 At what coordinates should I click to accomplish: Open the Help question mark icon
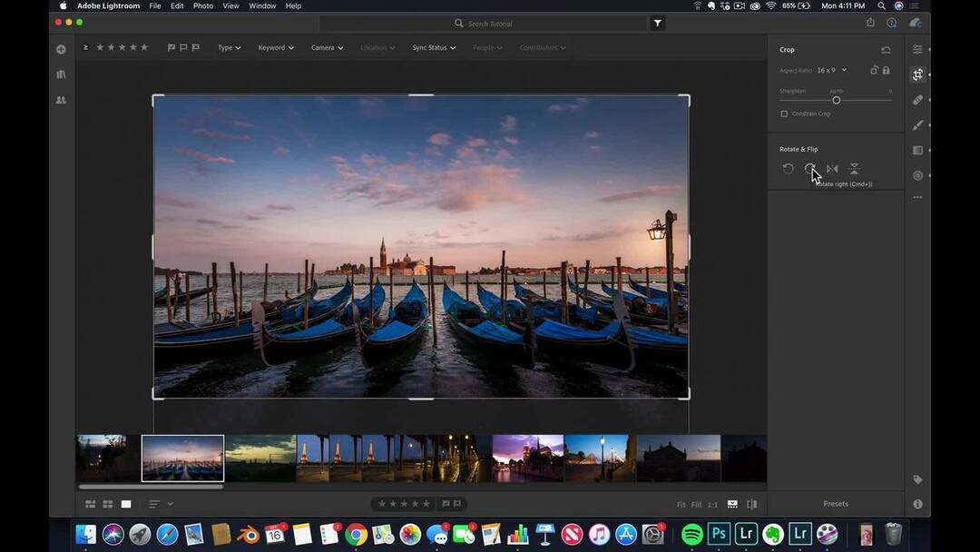coord(891,23)
